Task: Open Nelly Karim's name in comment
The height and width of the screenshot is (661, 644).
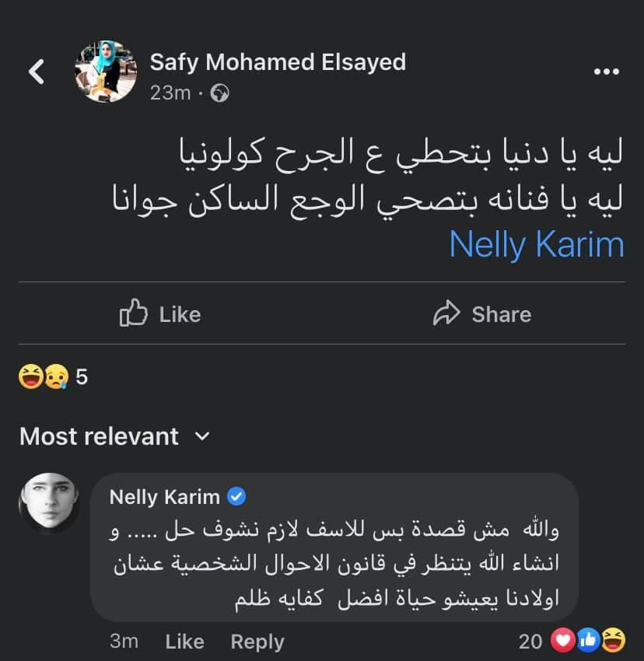Action: click(164, 496)
